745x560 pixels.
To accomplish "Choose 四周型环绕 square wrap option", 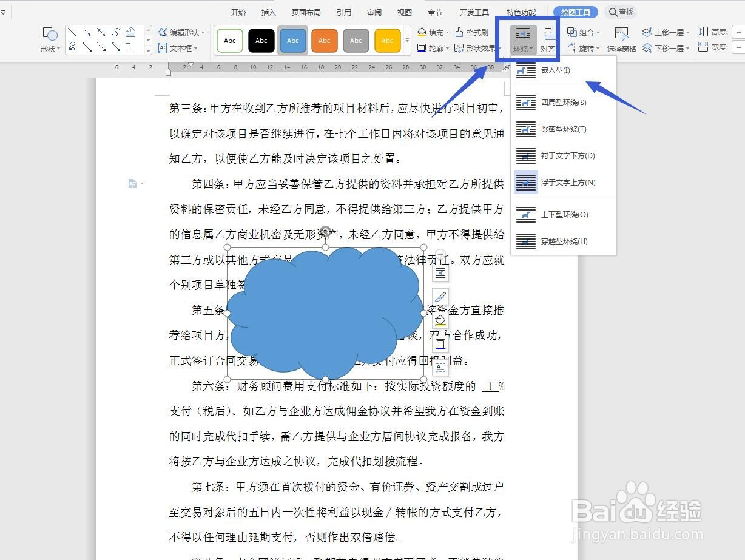I will (564, 103).
